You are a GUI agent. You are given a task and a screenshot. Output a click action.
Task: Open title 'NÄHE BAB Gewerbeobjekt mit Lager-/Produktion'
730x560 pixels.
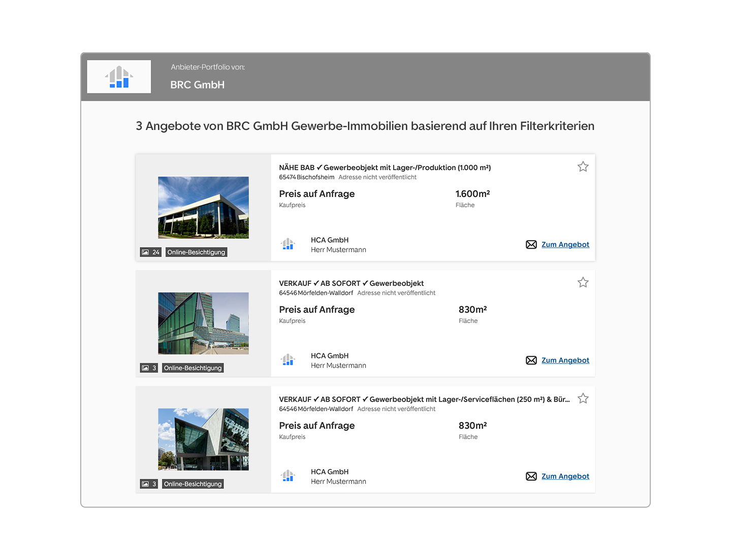(385, 168)
